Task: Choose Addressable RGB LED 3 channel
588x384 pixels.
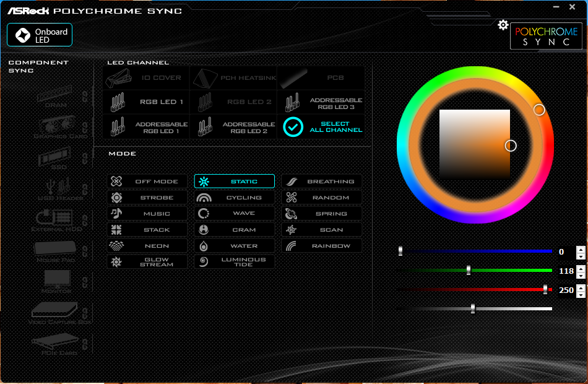Action: coord(321,102)
